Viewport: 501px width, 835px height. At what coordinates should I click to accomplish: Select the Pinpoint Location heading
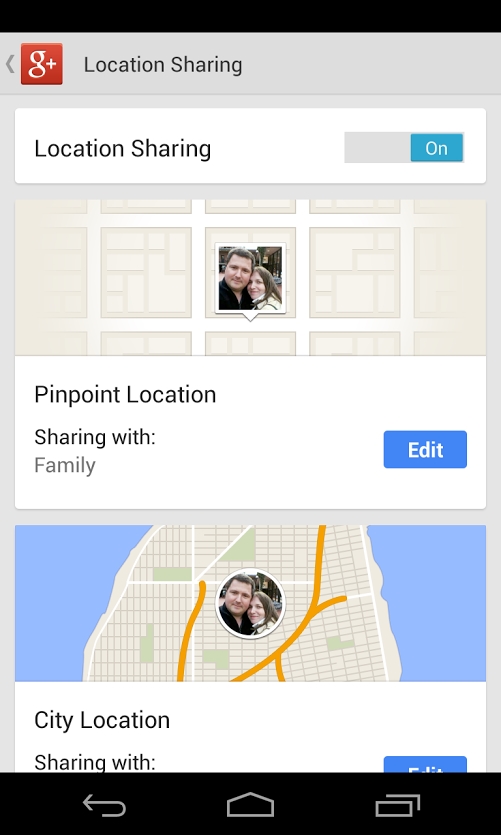[x=125, y=395]
